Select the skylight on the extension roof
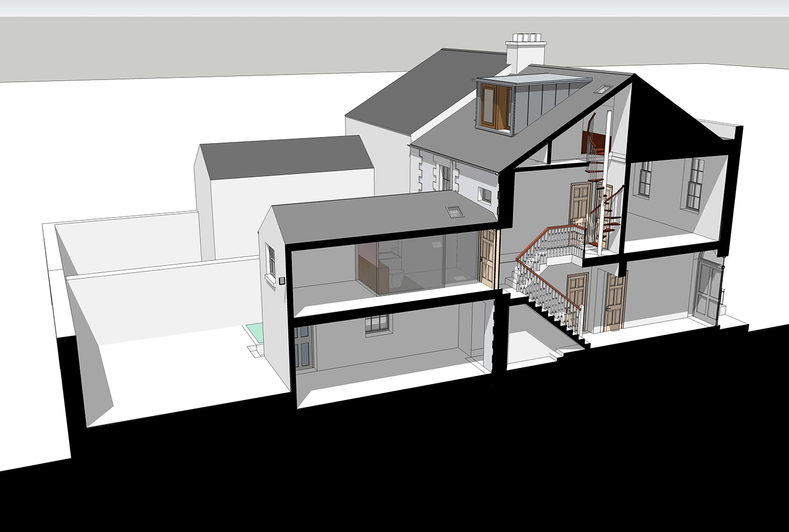The width and height of the screenshot is (789, 532). click(x=455, y=212)
